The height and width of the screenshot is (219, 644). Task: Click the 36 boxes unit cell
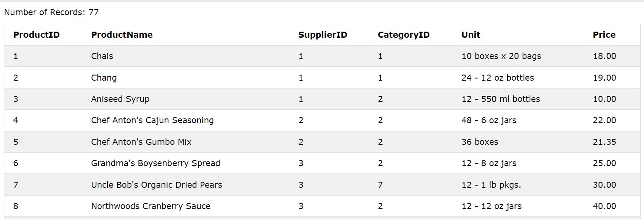(480, 142)
